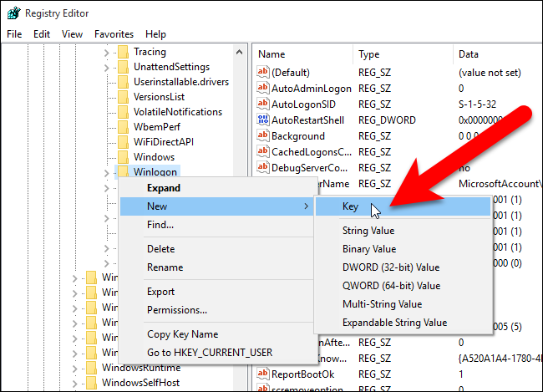The image size is (543, 392).
Task: Click the ReportBootOk value icon
Action: [263, 374]
